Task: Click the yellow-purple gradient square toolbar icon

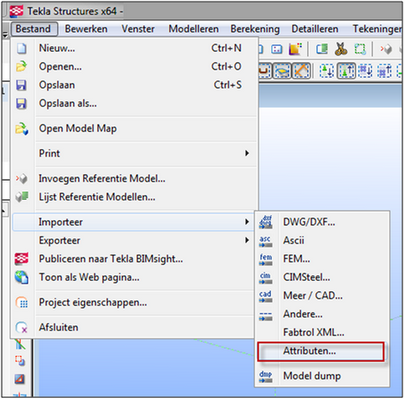Action: coord(295,49)
